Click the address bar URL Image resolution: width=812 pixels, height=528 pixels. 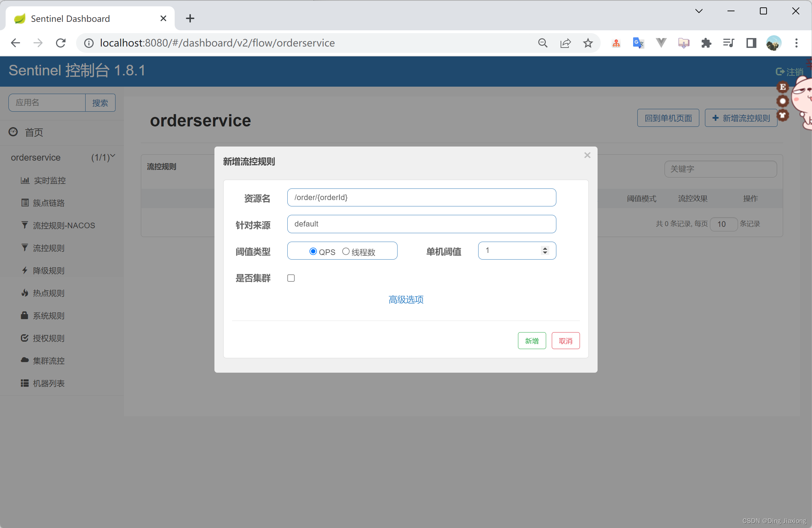(217, 43)
